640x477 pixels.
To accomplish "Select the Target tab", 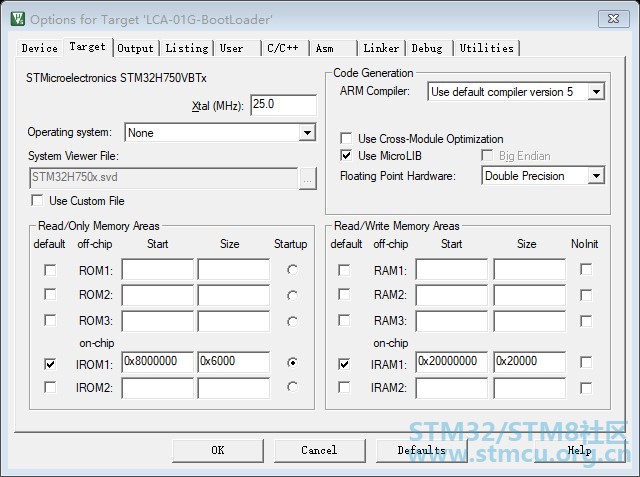I will [x=87, y=47].
